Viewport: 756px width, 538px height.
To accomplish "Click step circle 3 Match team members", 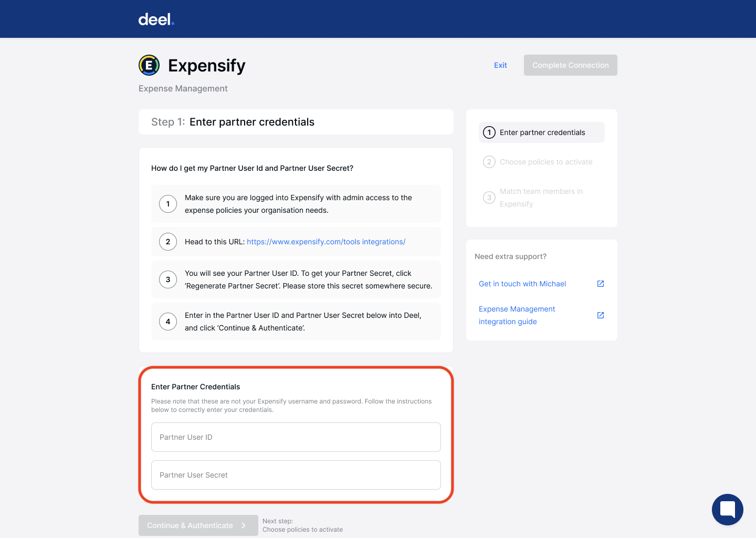I will (489, 198).
